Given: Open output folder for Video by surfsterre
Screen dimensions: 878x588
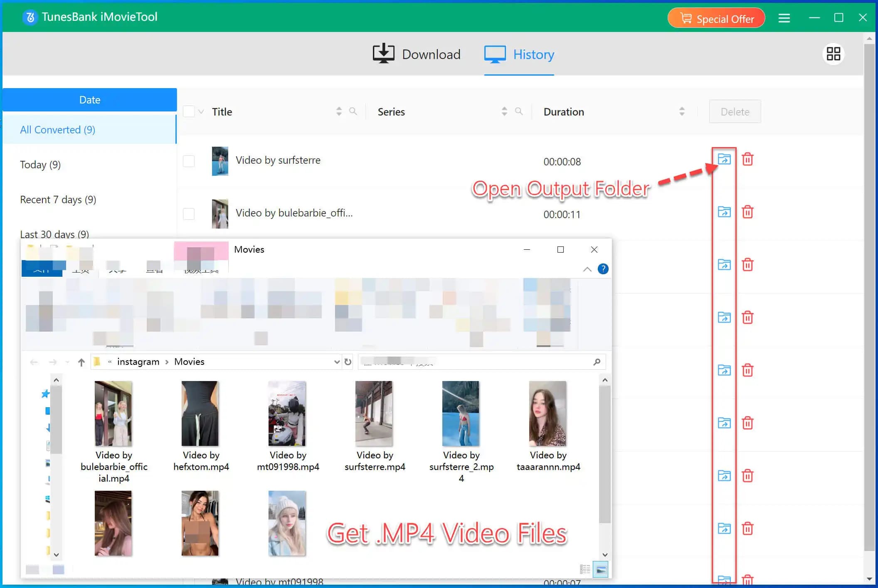Looking at the screenshot, I should [724, 159].
